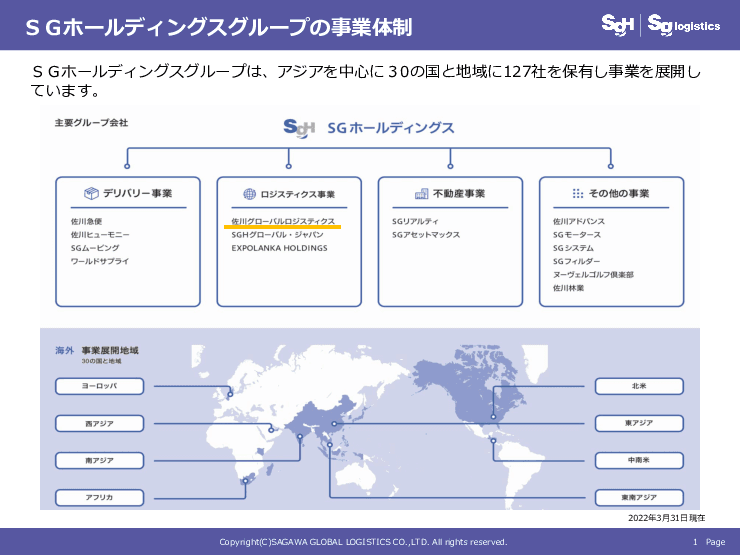Click the West Asia marker dot on the map
740x555 pixels.
(271, 429)
